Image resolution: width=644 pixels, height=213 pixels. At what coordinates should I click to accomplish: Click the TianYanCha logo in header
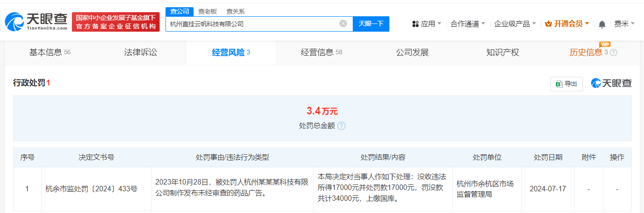pyautogui.click(x=35, y=21)
